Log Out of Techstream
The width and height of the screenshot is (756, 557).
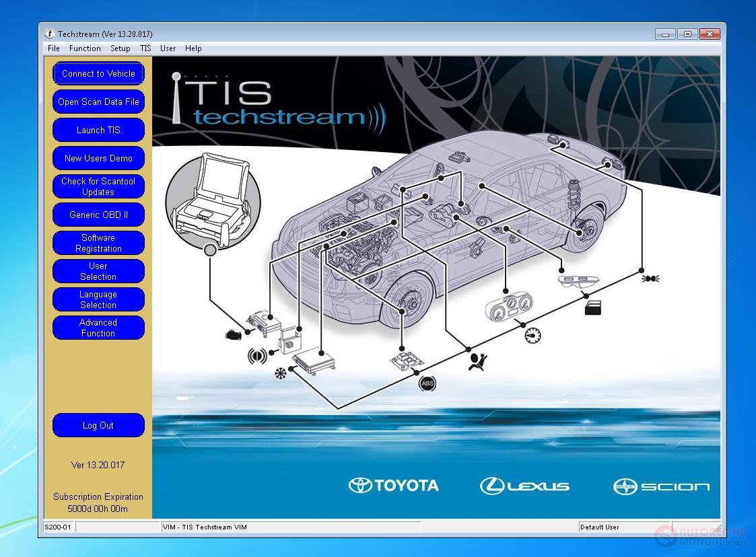[x=98, y=425]
